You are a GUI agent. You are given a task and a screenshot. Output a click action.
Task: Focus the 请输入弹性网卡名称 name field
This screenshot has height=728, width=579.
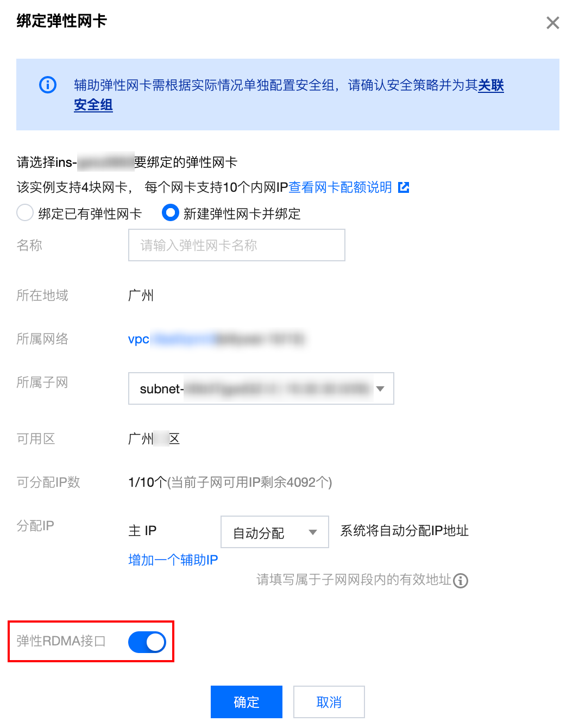(x=237, y=245)
